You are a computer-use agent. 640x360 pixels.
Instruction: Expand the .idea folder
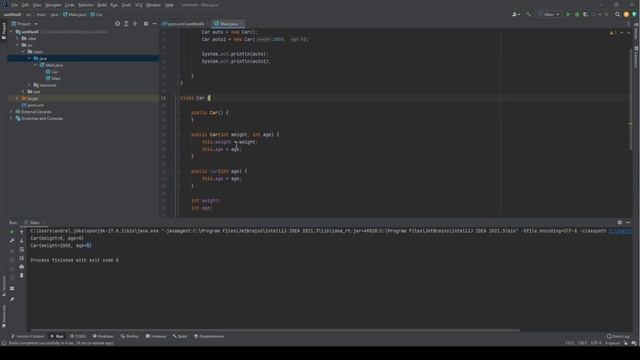pos(18,38)
